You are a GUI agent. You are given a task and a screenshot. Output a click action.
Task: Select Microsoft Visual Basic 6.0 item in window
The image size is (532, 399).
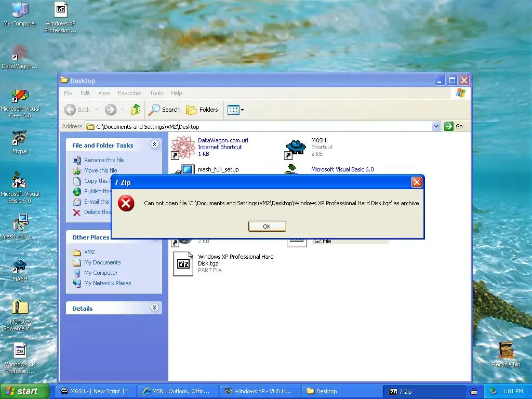(342, 169)
